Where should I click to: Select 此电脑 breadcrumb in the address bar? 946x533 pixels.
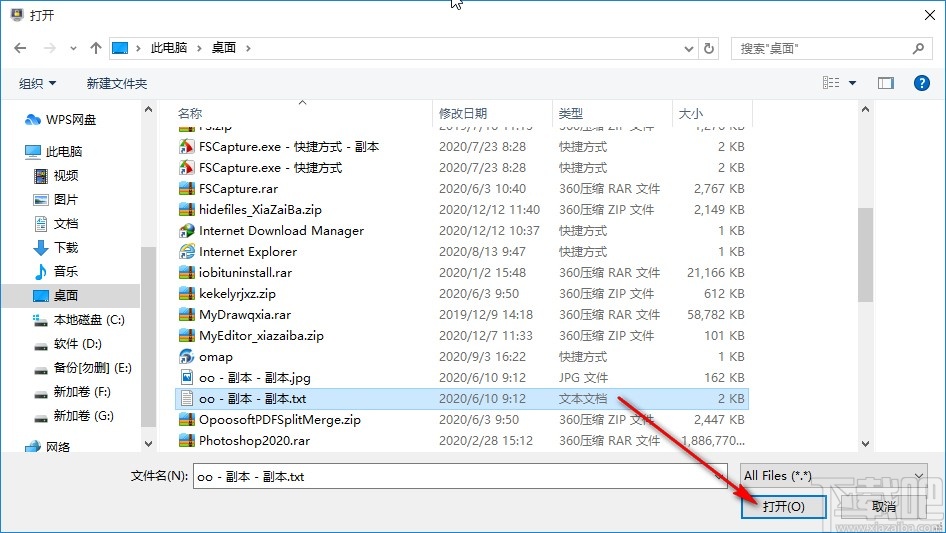(x=168, y=48)
